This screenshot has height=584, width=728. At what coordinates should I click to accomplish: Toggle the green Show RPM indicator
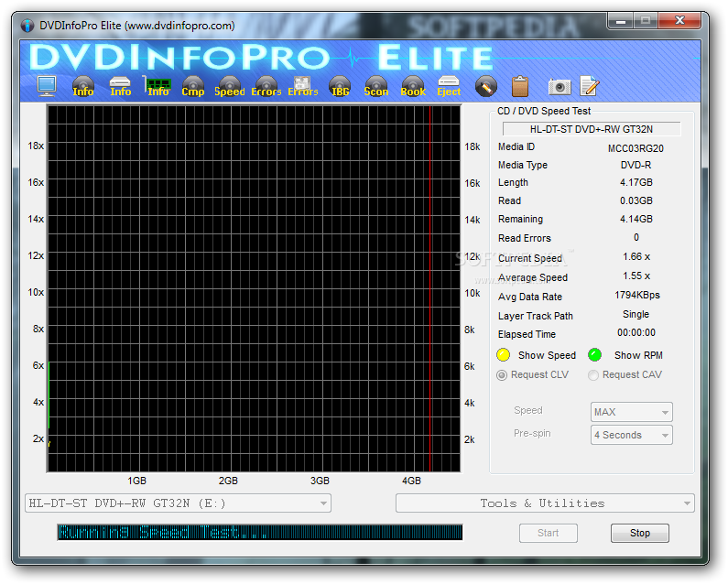pyautogui.click(x=594, y=355)
